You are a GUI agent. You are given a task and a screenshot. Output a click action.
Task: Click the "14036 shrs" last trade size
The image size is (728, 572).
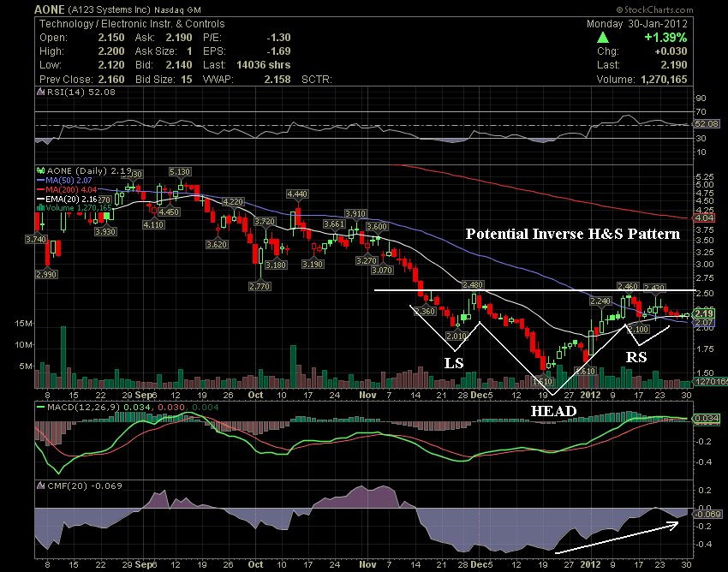click(263, 65)
